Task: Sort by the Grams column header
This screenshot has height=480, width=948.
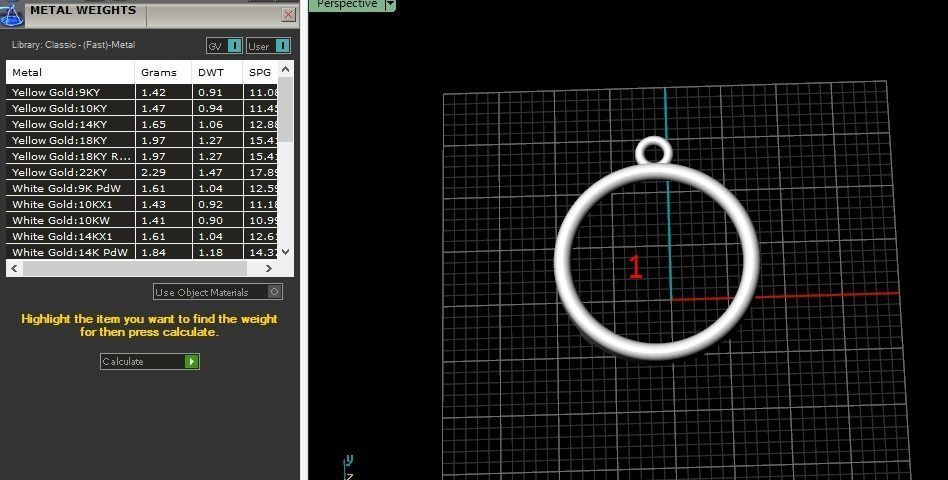Action: pyautogui.click(x=163, y=73)
